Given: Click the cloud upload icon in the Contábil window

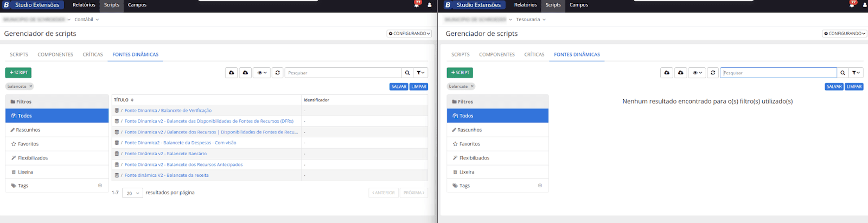Looking at the screenshot, I should 232,73.
